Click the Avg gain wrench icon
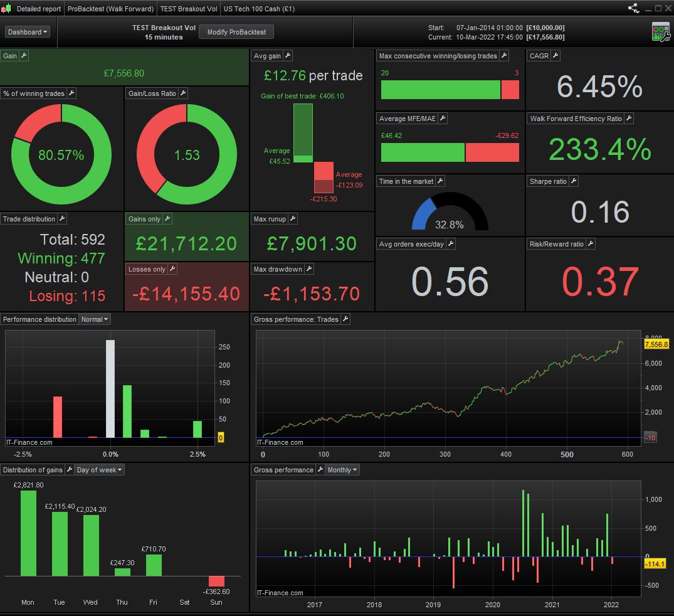 point(288,55)
